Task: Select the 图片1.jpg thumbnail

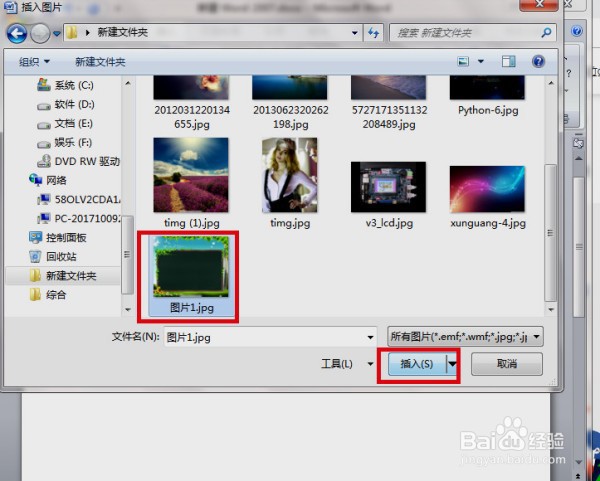Action: pyautogui.click(x=191, y=276)
